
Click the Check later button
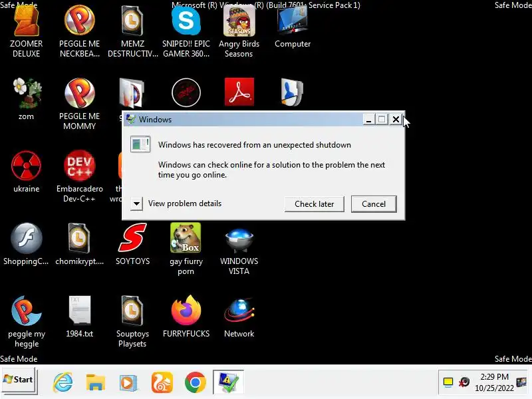pyautogui.click(x=314, y=204)
